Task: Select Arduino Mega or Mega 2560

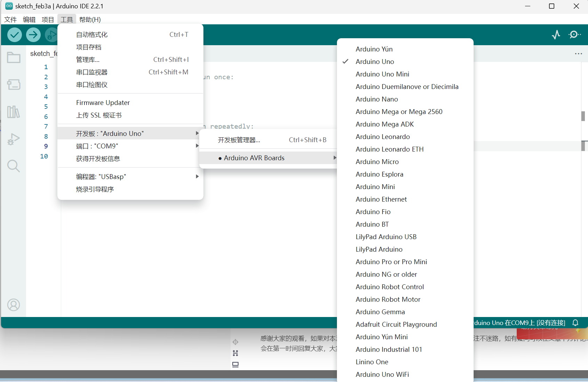Action: tap(405, 112)
